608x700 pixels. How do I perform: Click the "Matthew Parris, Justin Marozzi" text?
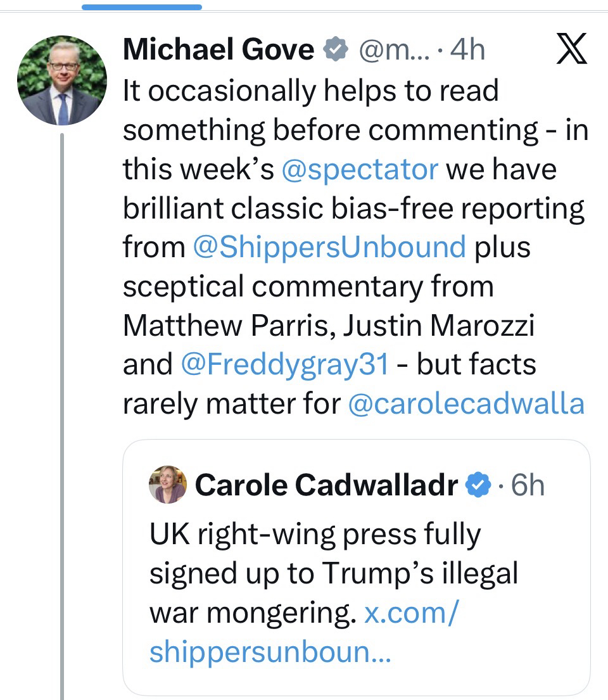329,325
